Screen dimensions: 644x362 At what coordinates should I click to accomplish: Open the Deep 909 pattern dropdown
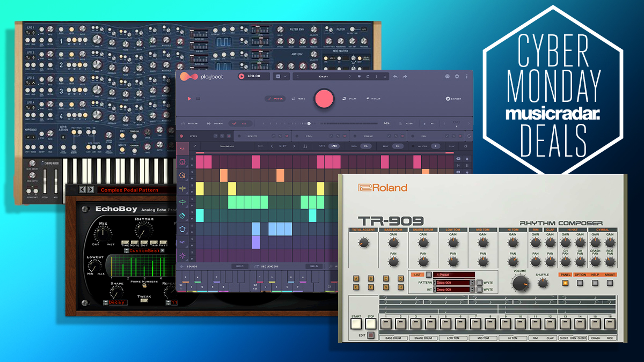(452, 282)
